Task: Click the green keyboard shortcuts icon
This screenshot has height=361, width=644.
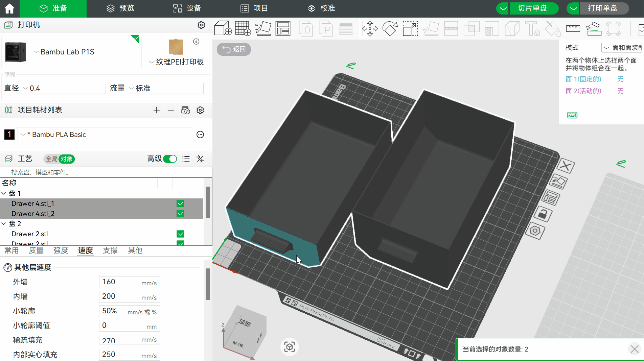Action: click(x=572, y=115)
